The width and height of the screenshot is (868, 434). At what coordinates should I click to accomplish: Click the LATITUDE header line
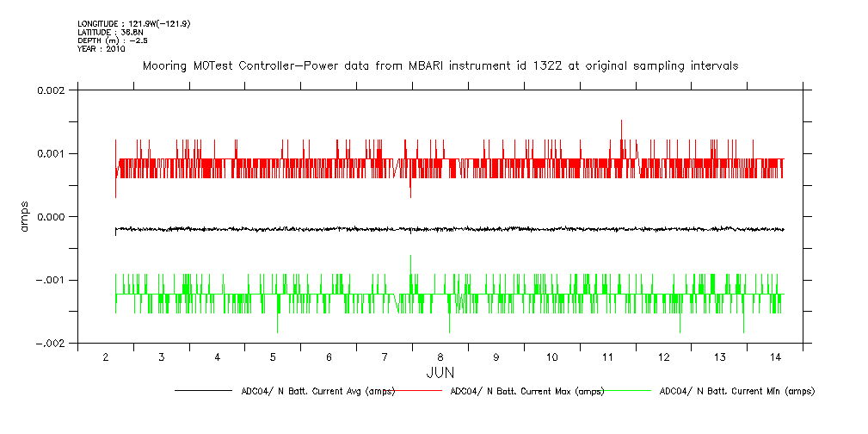[109, 32]
